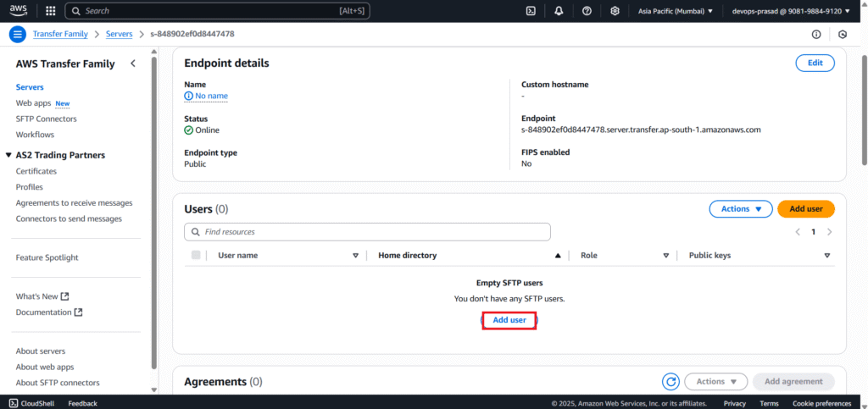The image size is (868, 409).
Task: Click the Add agreement button
Action: 793,381
